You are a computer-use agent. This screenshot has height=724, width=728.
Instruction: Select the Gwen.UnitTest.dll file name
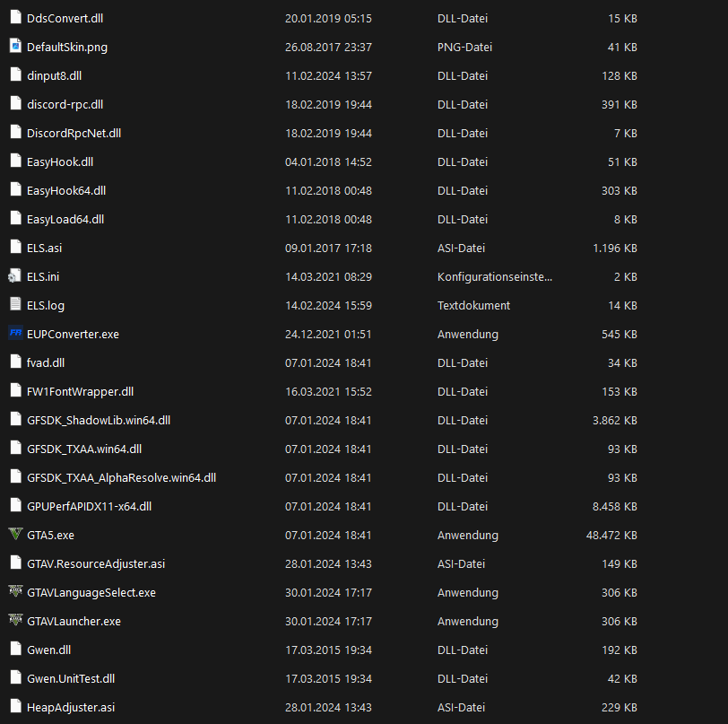(71, 678)
